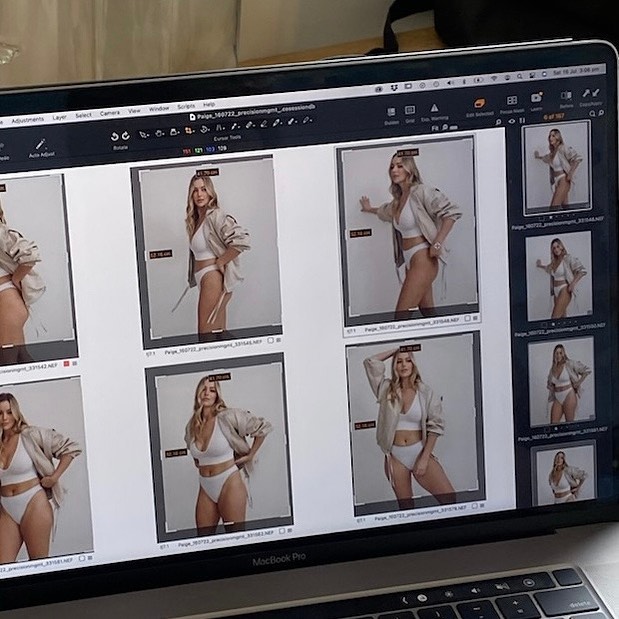Click the Learn toolbar icon

(536, 99)
